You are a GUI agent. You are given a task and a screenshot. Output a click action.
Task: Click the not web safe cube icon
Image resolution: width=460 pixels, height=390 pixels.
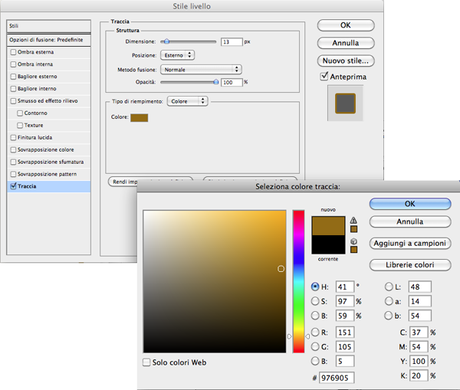pos(354,241)
